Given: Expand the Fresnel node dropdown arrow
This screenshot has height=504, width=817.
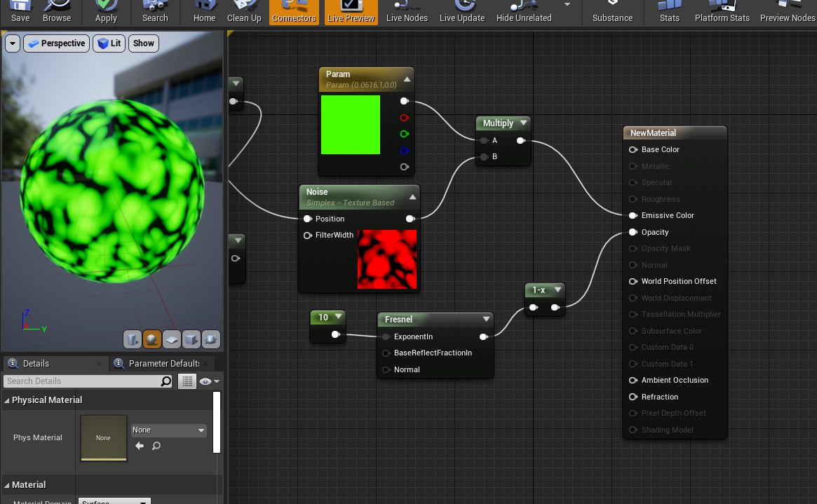Looking at the screenshot, I should [x=486, y=319].
